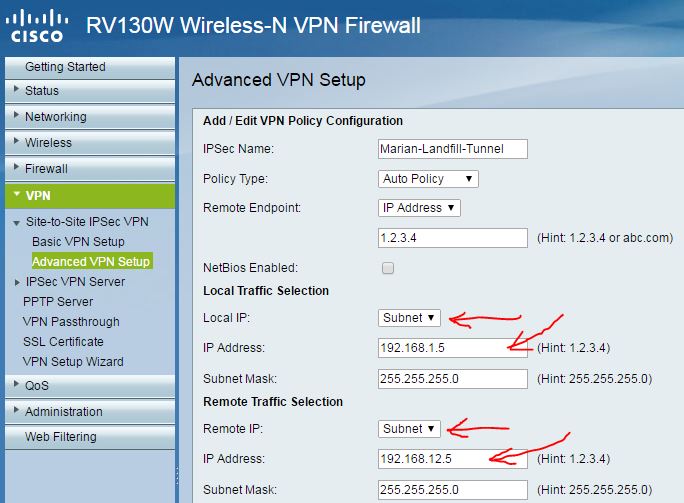
Task: Open the Wireless menu
Action: [90, 142]
